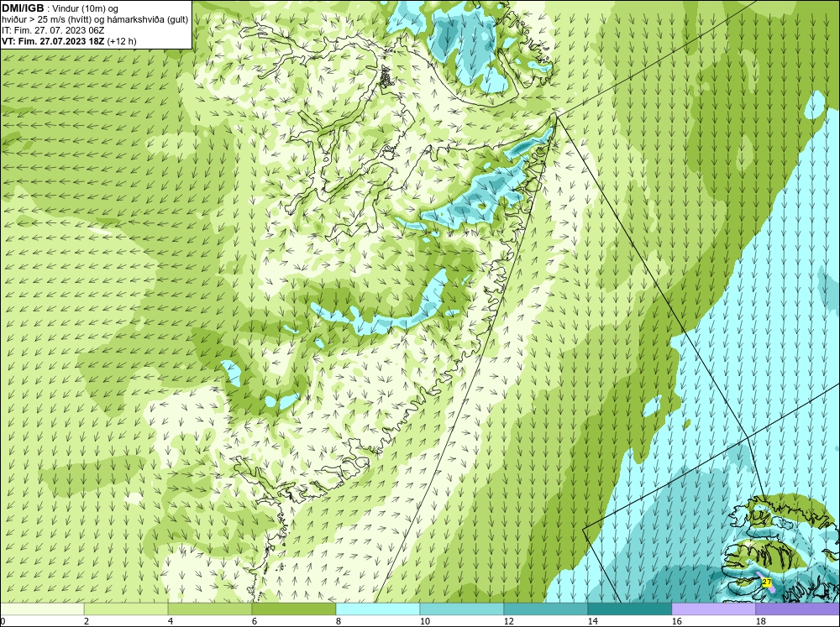The image size is (840, 627).
Task: Click the scale value 8
Action: click(x=339, y=621)
